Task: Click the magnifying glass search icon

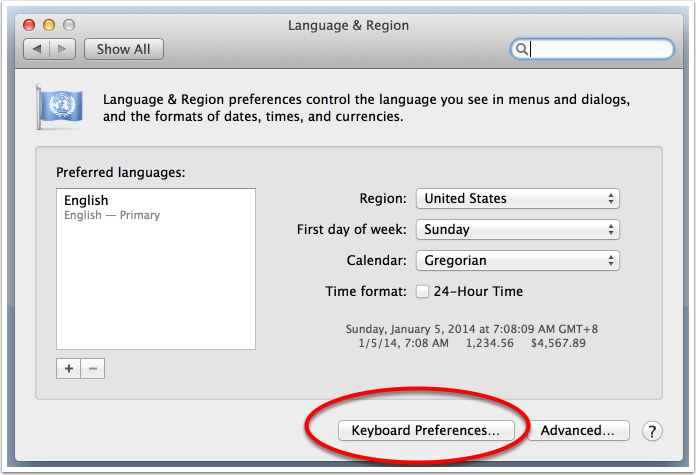Action: 522,49
